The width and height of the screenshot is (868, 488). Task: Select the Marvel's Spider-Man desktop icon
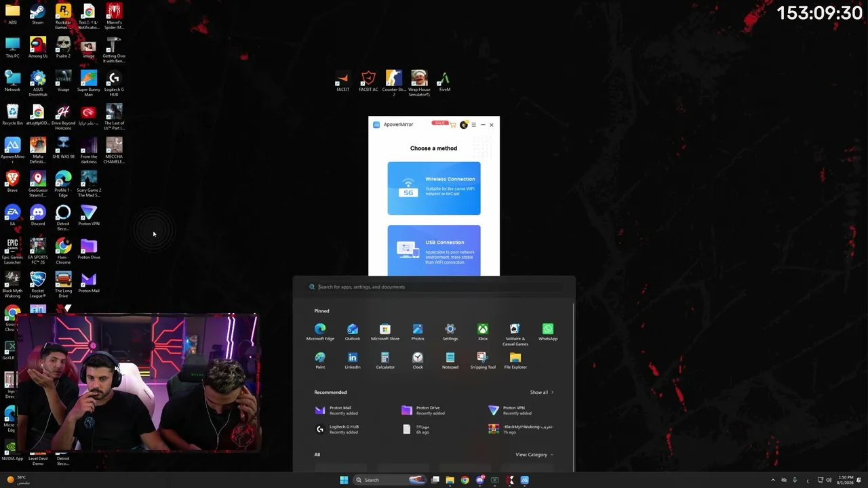pos(114,17)
